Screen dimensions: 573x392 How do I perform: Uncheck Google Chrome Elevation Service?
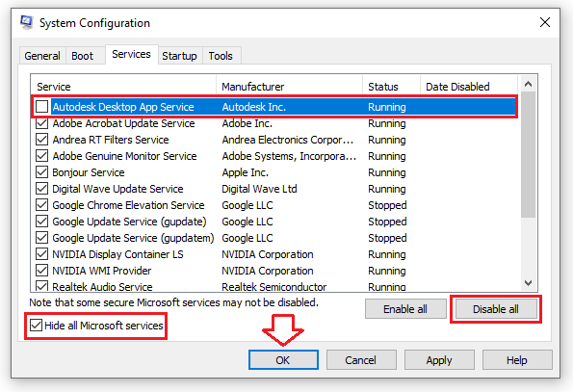pyautogui.click(x=41, y=205)
